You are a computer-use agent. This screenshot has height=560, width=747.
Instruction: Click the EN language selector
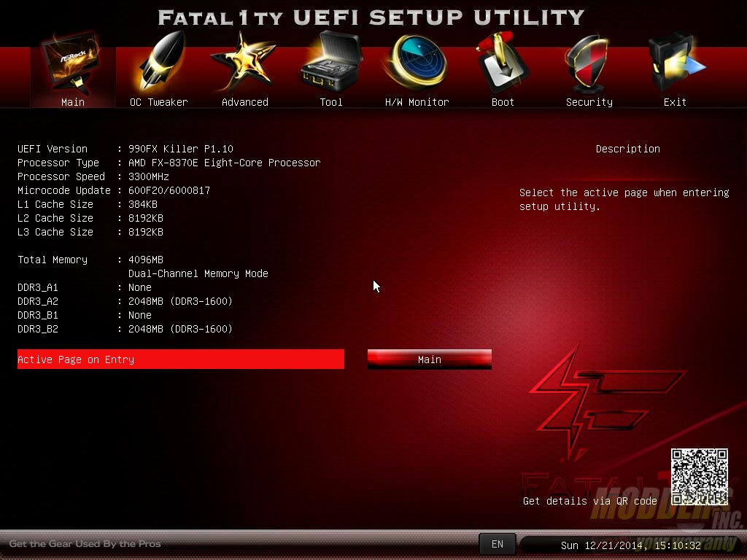point(497,544)
